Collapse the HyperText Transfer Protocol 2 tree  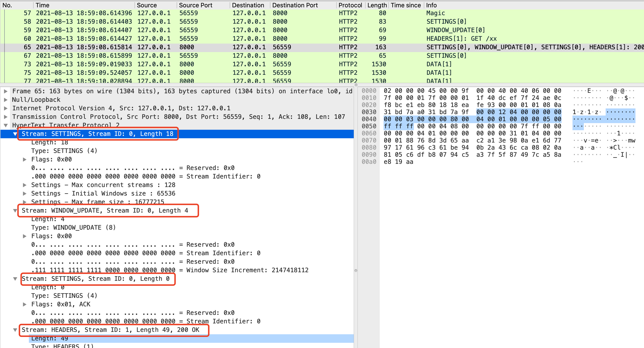click(x=5, y=125)
